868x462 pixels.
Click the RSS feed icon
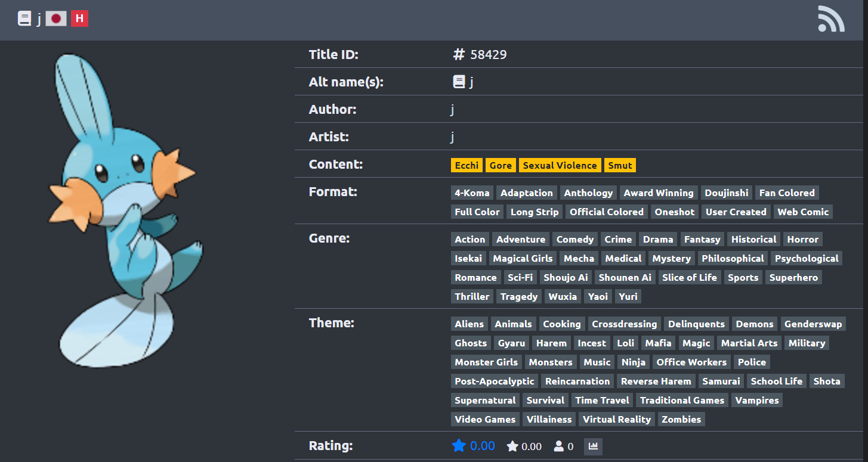click(x=830, y=19)
